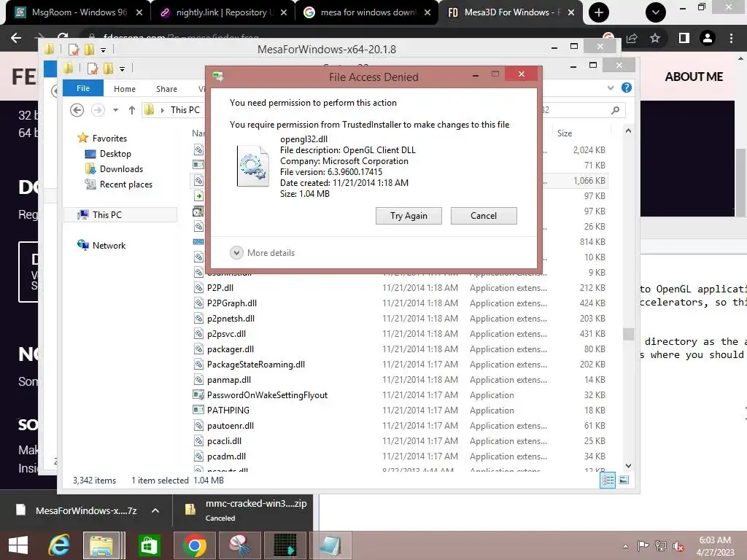Bookmark this page star icon
This screenshot has width=747, height=560.
[x=655, y=38]
